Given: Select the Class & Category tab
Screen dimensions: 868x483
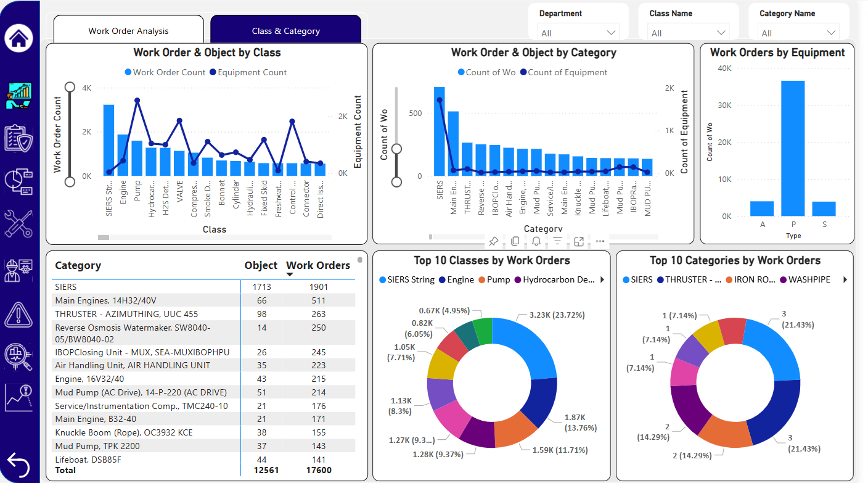Looking at the screenshot, I should (x=285, y=29).
